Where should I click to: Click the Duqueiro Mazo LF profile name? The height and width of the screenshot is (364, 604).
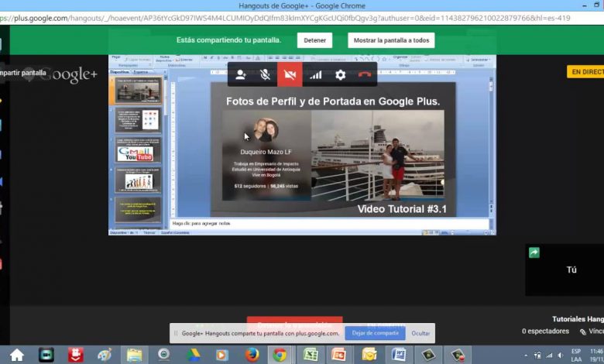(x=266, y=152)
